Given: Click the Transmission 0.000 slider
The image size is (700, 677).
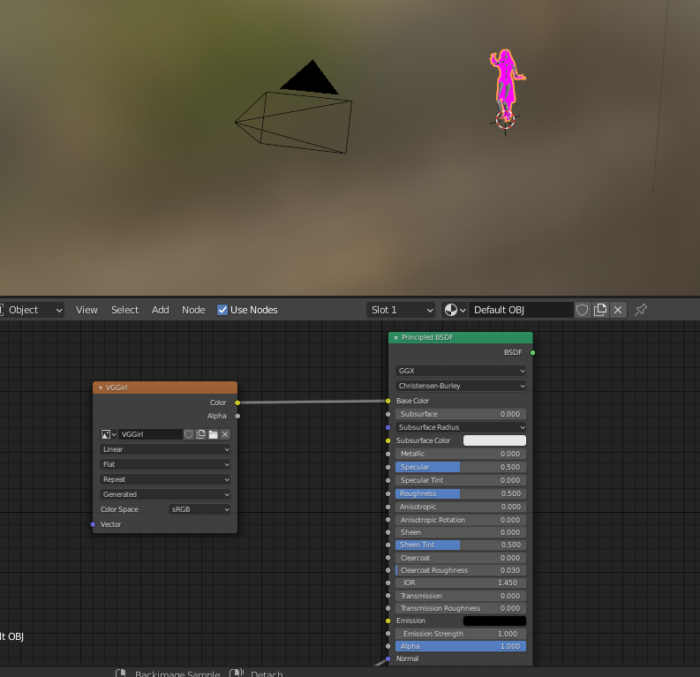Looking at the screenshot, I should click(461, 596).
